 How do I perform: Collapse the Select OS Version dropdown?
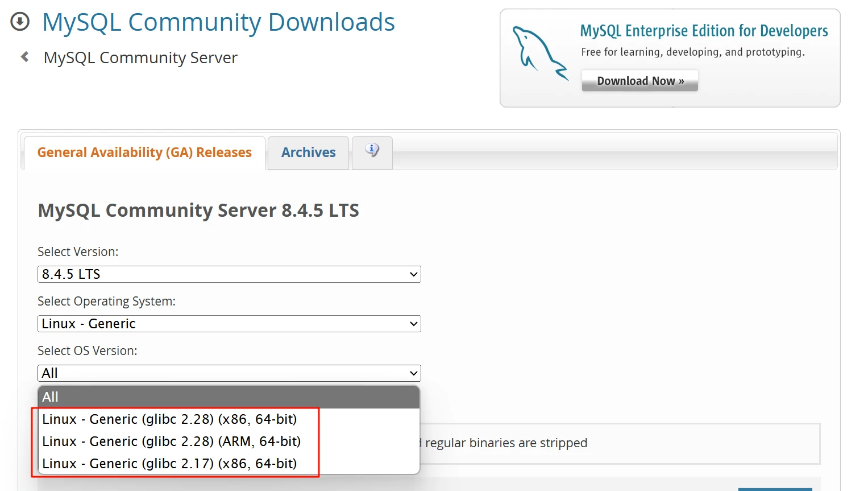tap(229, 373)
